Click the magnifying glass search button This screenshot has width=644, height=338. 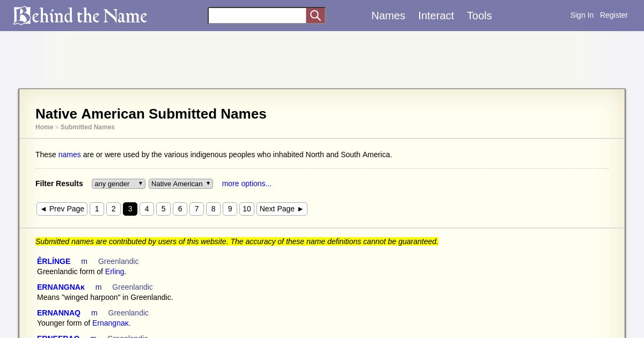click(x=316, y=16)
